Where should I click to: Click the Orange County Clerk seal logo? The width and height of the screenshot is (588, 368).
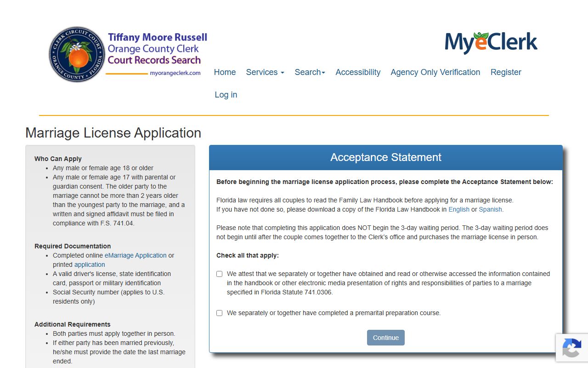pos(77,54)
